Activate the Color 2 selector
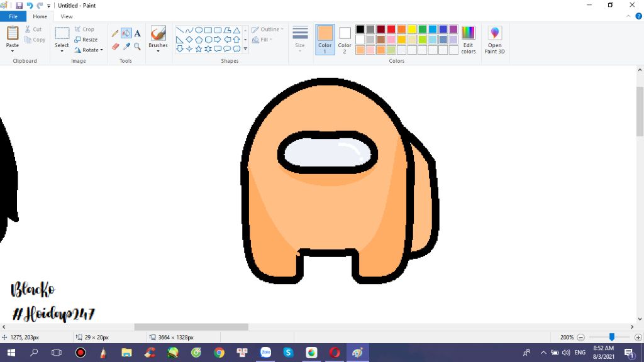This screenshot has width=644, height=362. tap(345, 39)
